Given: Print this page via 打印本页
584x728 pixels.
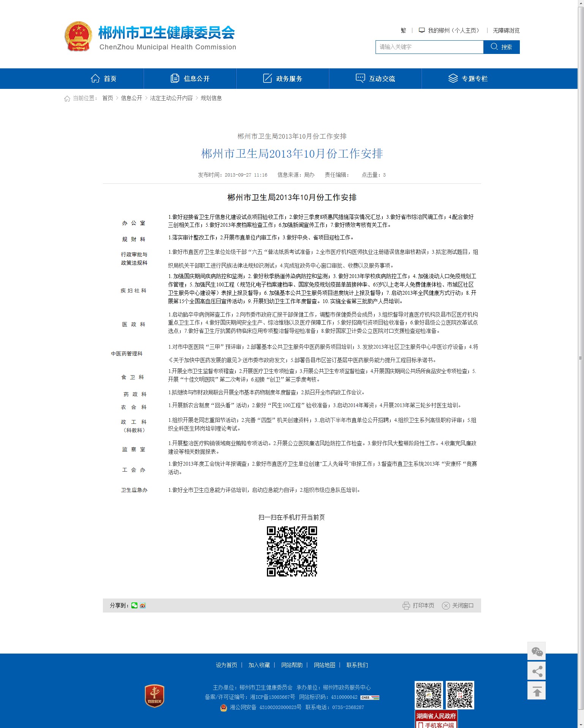Looking at the screenshot, I should (418, 605).
